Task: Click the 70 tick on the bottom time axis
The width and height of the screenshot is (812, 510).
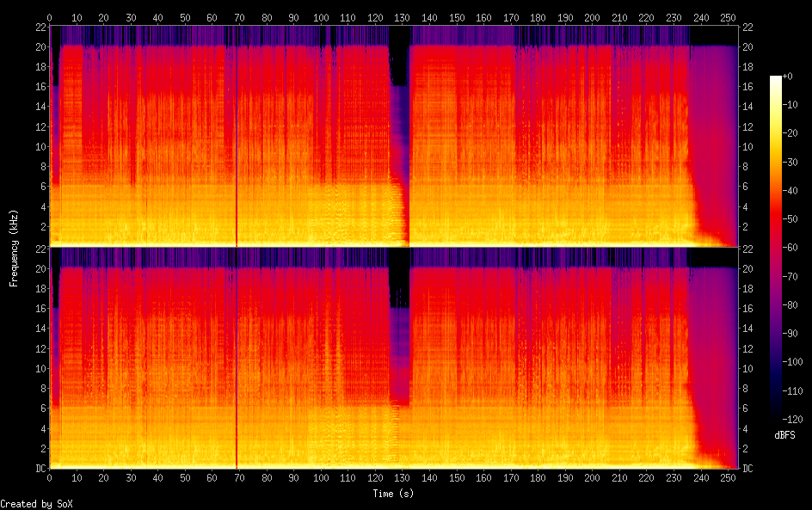Action: (239, 477)
